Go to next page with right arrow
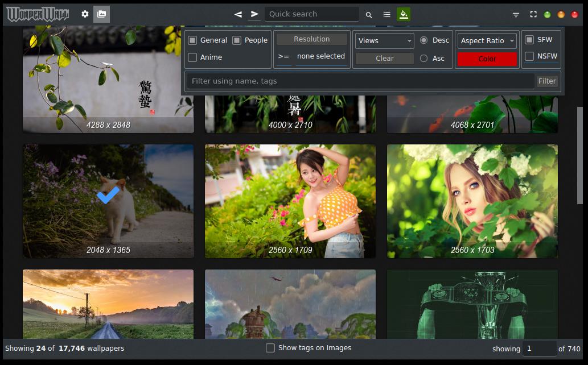The width and height of the screenshot is (588, 365). pos(254,14)
